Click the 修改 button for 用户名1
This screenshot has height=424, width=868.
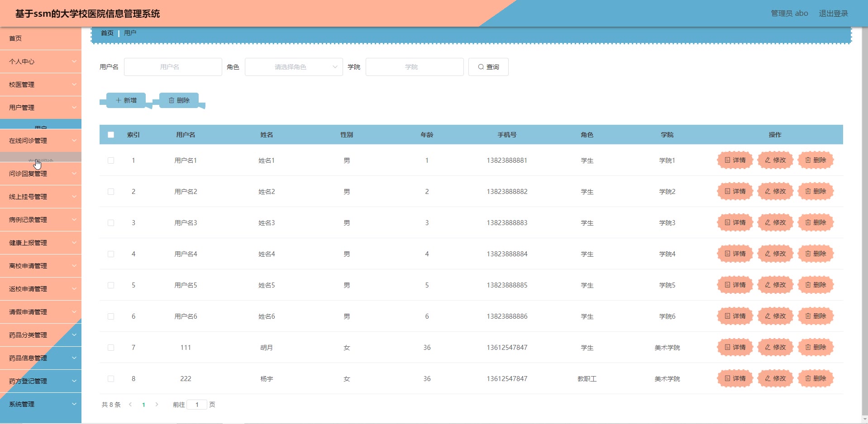[x=775, y=160]
